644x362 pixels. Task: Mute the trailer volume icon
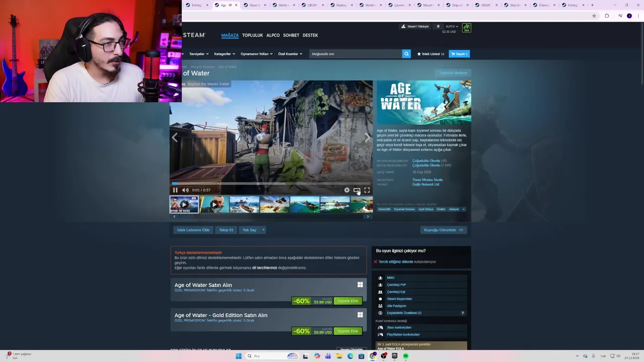185,190
